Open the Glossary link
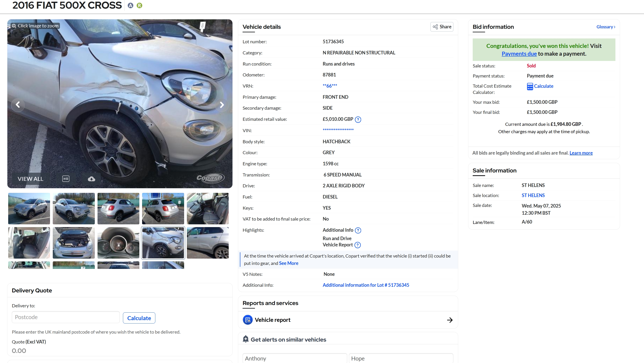The width and height of the screenshot is (644, 363). (x=606, y=27)
